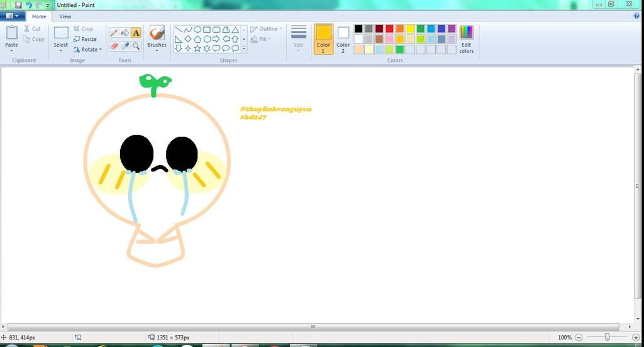Click the Save icon in quick access toolbar
This screenshot has height=347, width=644.
18,5
